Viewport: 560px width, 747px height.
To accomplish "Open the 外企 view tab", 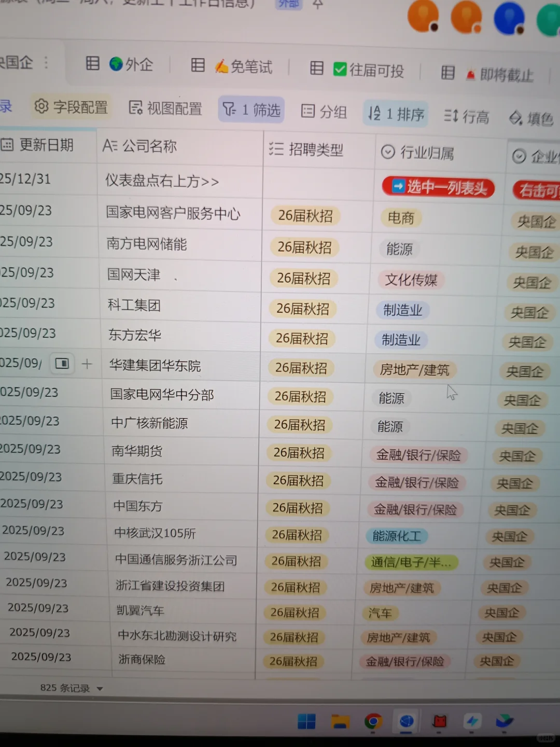I will pos(132,64).
